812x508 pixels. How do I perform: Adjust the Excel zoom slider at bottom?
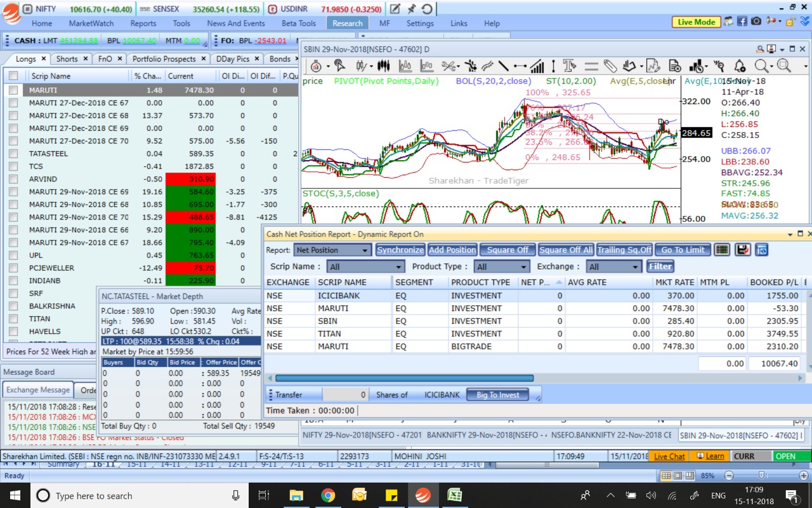point(763,476)
